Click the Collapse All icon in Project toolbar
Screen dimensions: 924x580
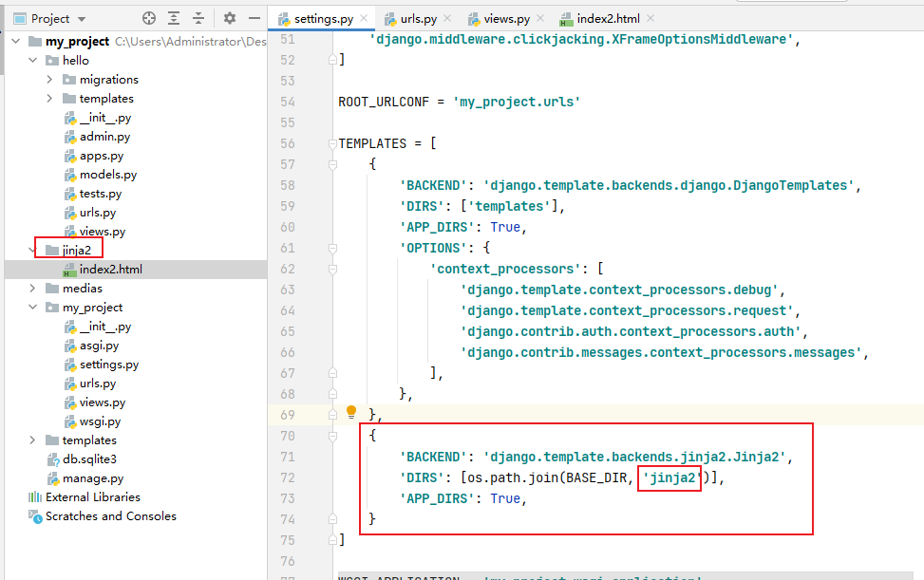pyautogui.click(x=198, y=19)
